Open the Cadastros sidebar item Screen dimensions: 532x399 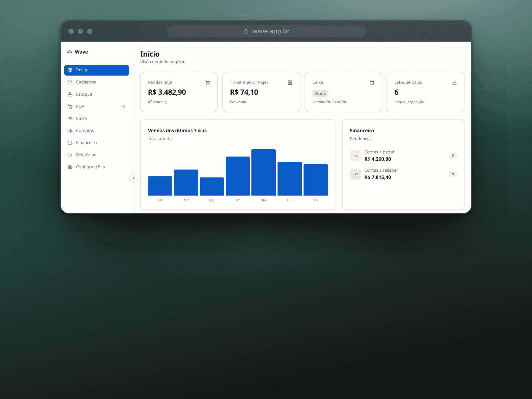pos(96,82)
